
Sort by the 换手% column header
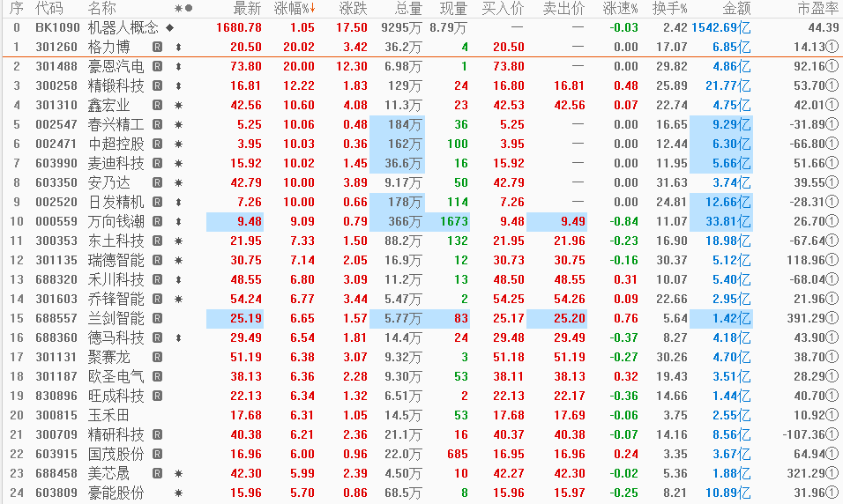(x=669, y=8)
